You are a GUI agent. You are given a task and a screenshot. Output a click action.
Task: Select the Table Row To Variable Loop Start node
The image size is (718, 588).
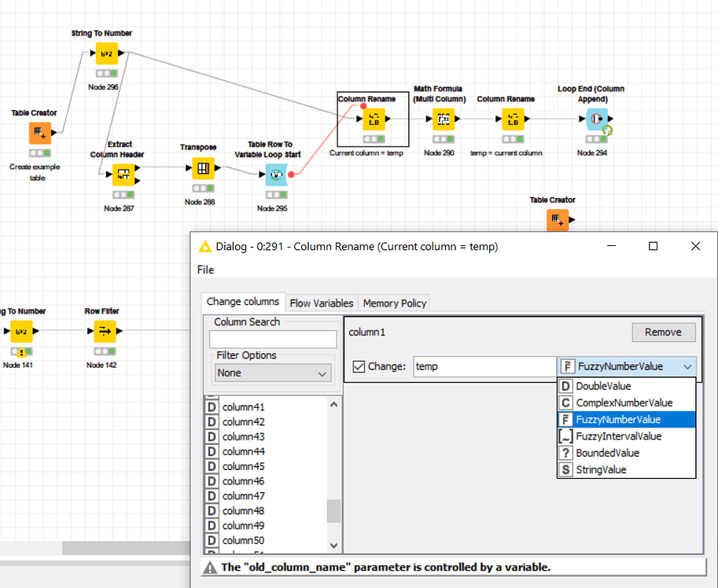[276, 175]
